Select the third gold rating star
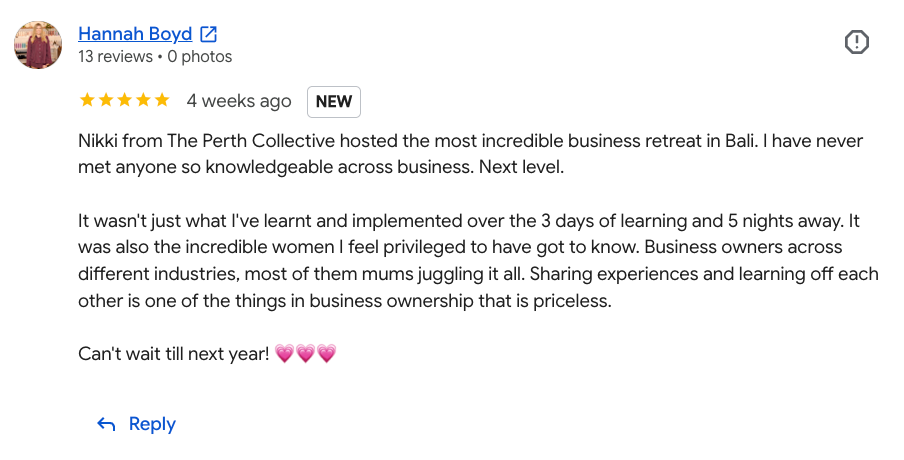Image resolution: width=904 pixels, height=460 pixels. (x=125, y=100)
